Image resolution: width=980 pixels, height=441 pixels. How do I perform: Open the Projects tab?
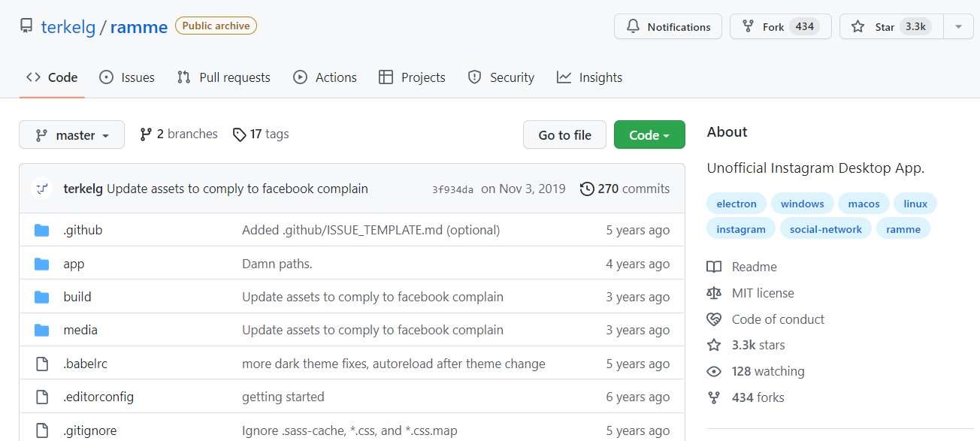coord(412,77)
